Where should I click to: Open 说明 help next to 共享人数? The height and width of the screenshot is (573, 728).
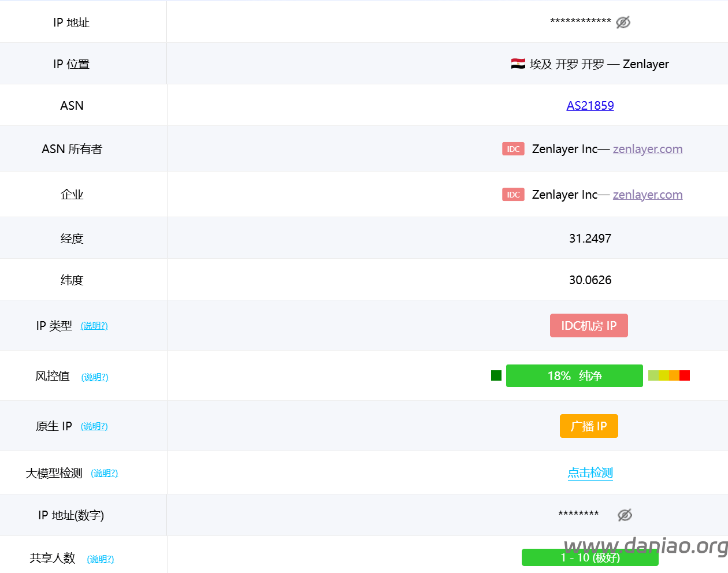point(101,559)
